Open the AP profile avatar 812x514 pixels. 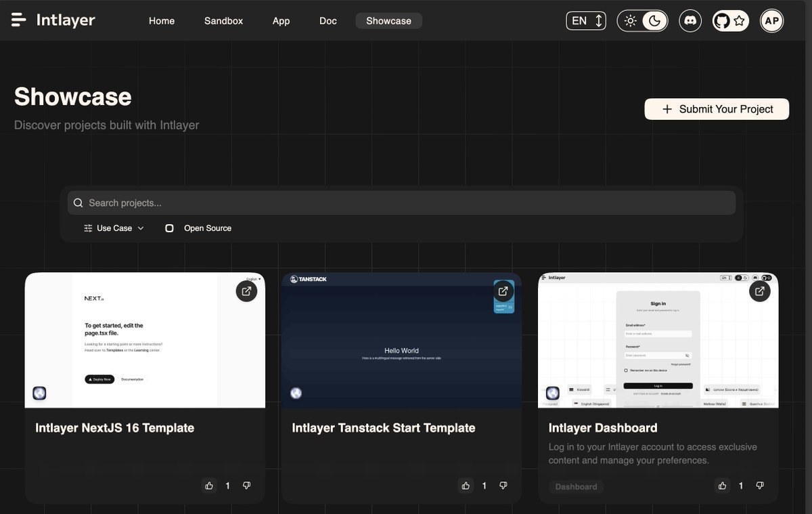coord(771,21)
